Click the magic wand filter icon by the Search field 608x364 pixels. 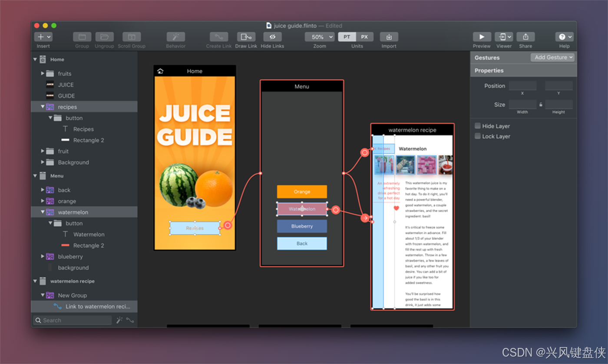[x=119, y=320]
